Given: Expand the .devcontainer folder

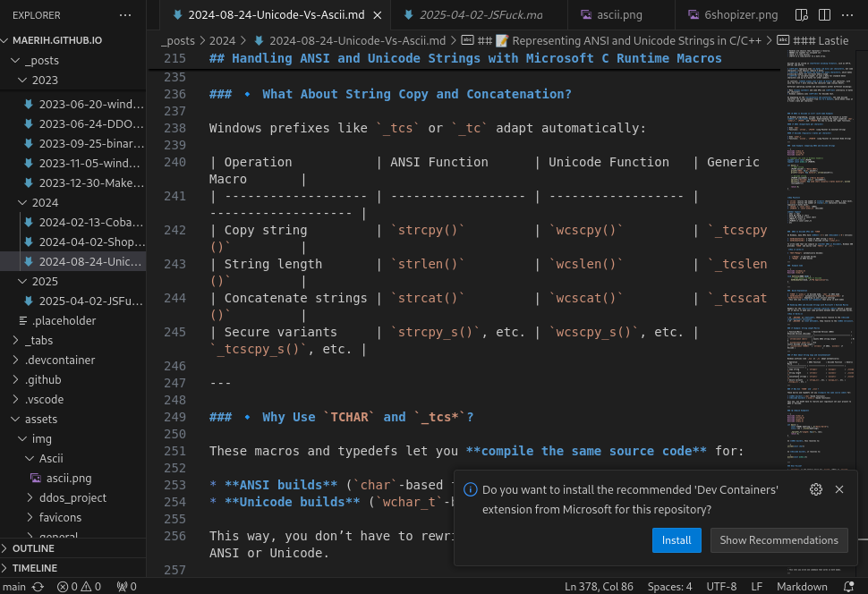Looking at the screenshot, I should point(16,360).
